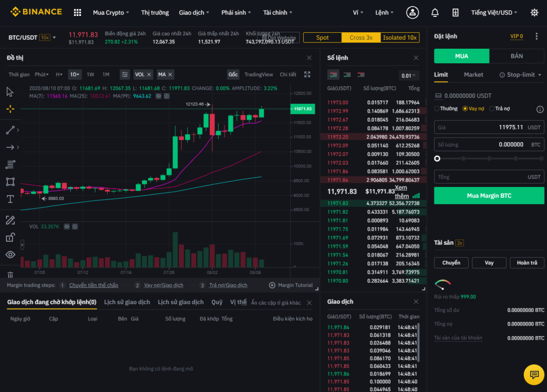Show both bids and asks order book view
This screenshot has width=547, height=392.
click(x=333, y=75)
